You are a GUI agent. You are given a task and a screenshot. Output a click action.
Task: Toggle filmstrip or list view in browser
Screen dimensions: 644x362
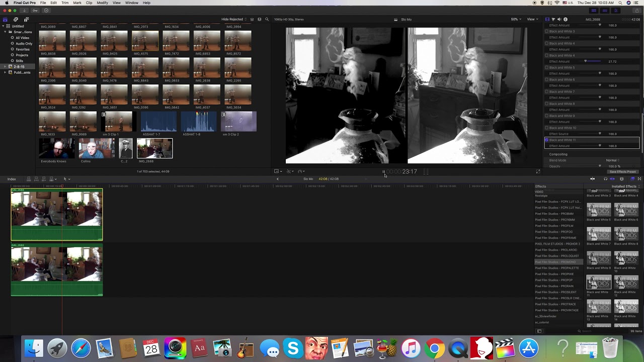click(252, 20)
